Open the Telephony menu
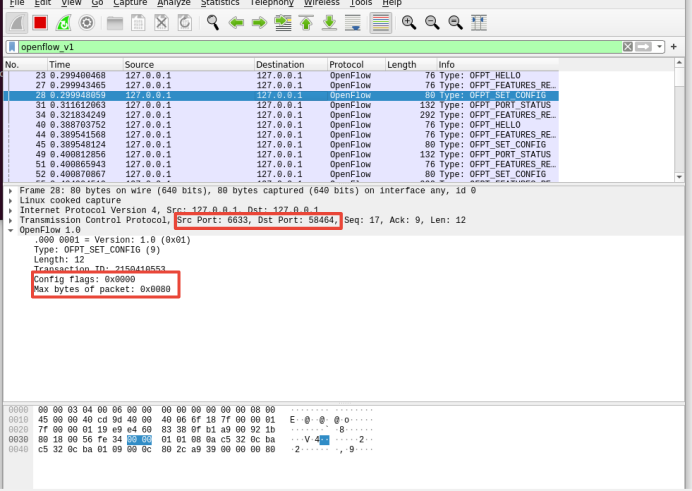 (x=271, y=3)
